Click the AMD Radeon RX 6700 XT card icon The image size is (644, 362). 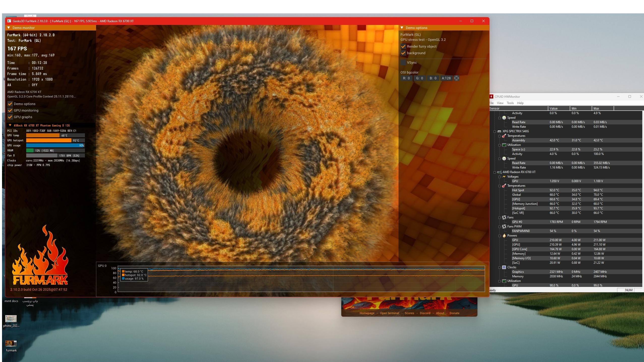pyautogui.click(x=499, y=172)
